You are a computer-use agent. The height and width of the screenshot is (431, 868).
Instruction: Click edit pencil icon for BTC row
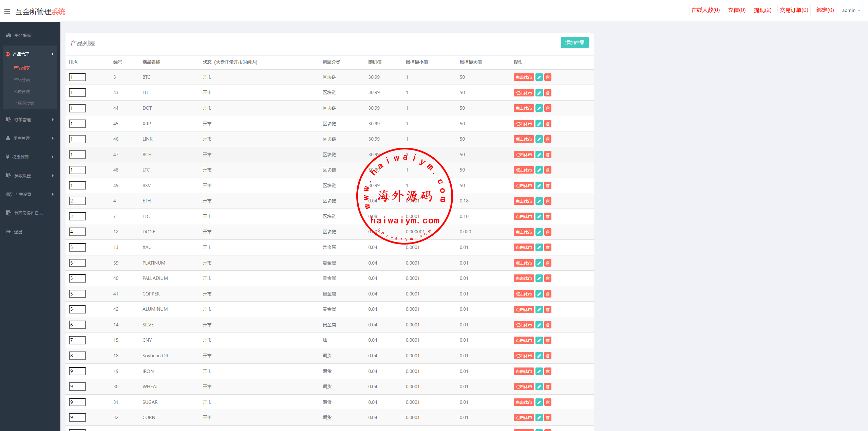(x=539, y=77)
